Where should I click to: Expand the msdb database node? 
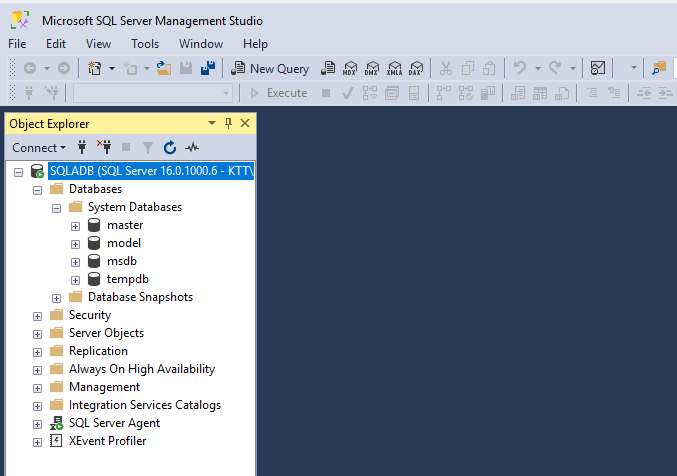(76, 262)
